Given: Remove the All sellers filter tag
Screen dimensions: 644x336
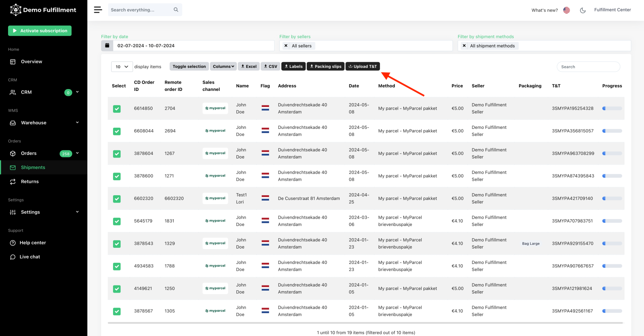Looking at the screenshot, I should (x=286, y=46).
